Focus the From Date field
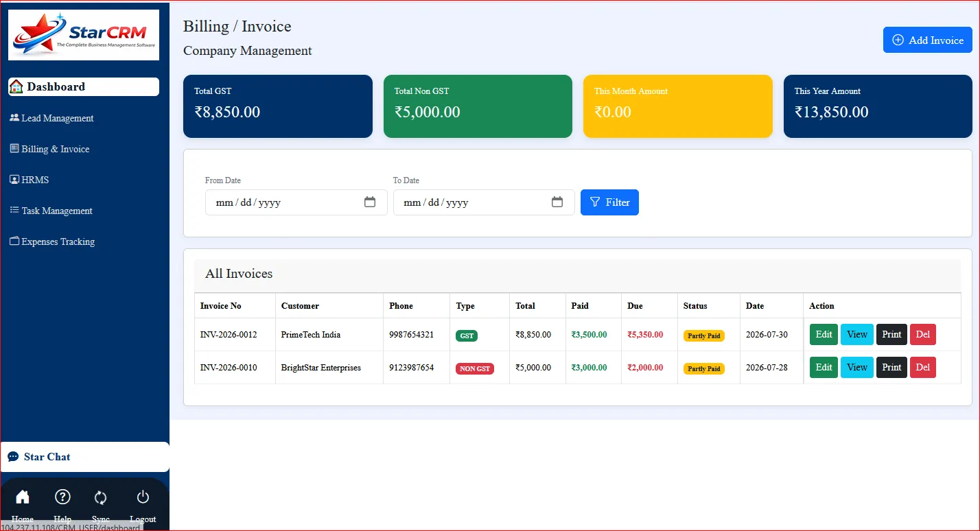The image size is (980, 531). [296, 202]
